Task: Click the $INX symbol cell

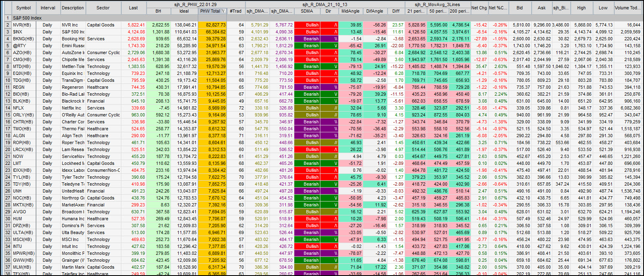Action: 24,32
